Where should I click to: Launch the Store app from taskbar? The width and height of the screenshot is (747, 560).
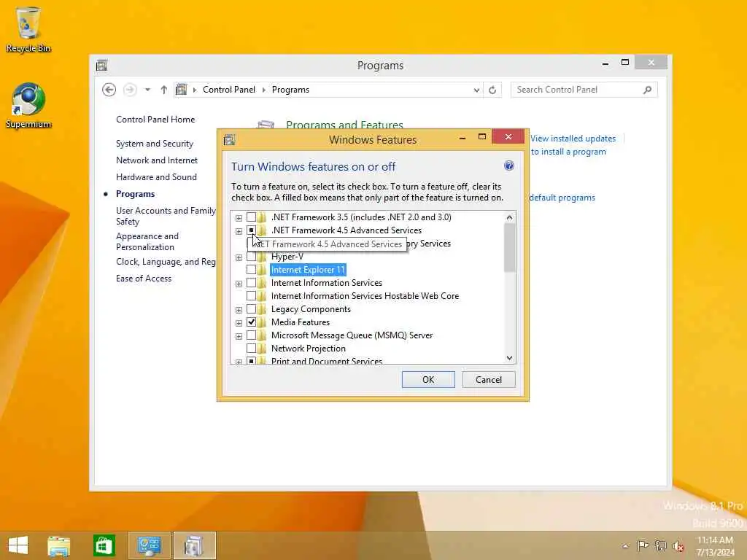104,545
